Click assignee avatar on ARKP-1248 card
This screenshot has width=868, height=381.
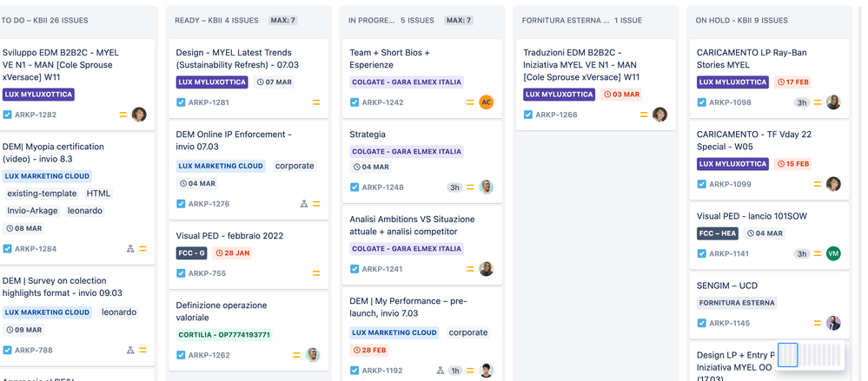pos(486,187)
